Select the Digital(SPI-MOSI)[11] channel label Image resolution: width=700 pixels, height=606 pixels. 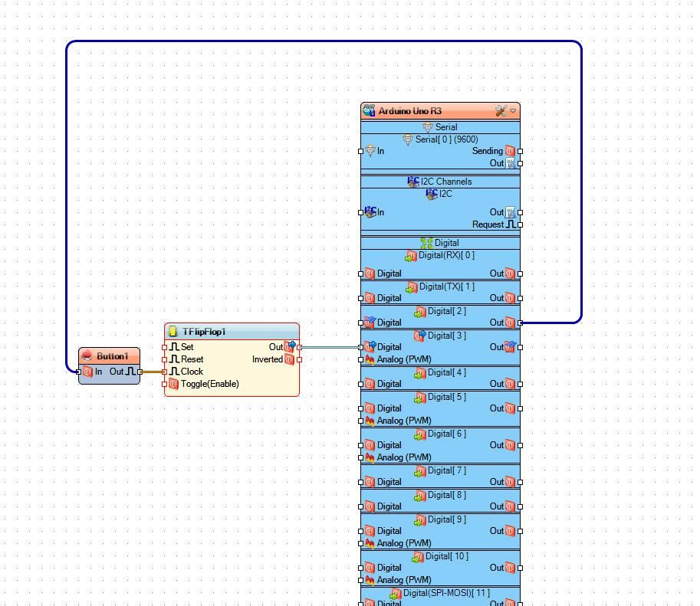point(446,593)
